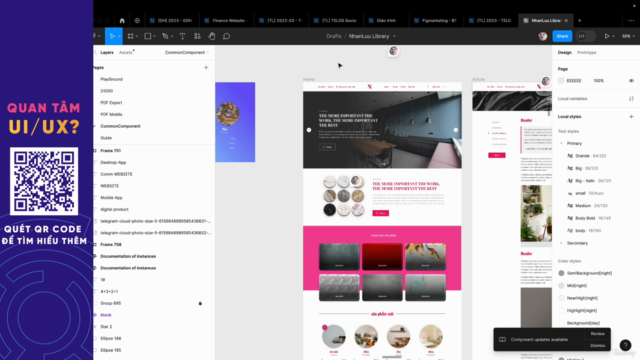Switch to the Design tab
Image resolution: width=640 pixels, height=360 pixels.
point(564,53)
